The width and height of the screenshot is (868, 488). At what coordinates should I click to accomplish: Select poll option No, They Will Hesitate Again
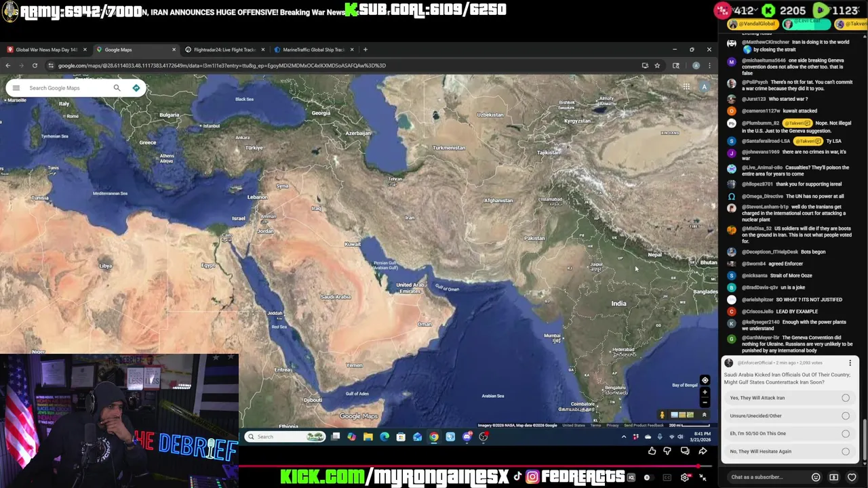(x=790, y=451)
